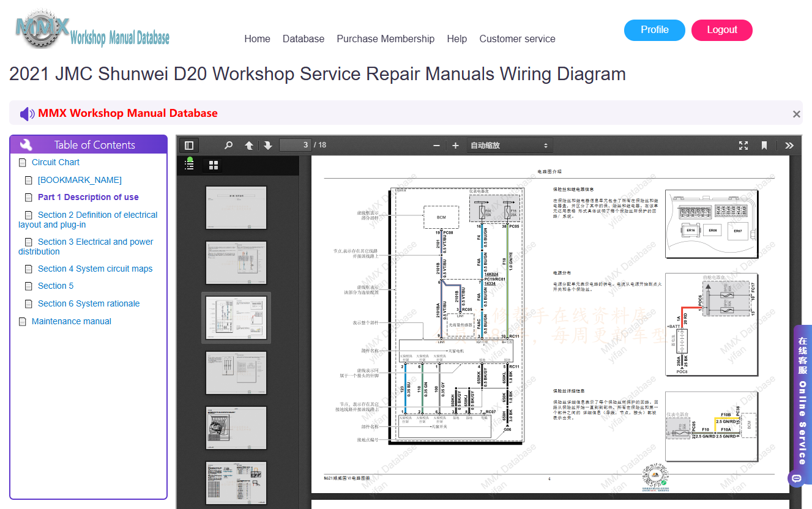The height and width of the screenshot is (509, 812).
Task: Toggle the PDF sidebar panel
Action: point(189,146)
